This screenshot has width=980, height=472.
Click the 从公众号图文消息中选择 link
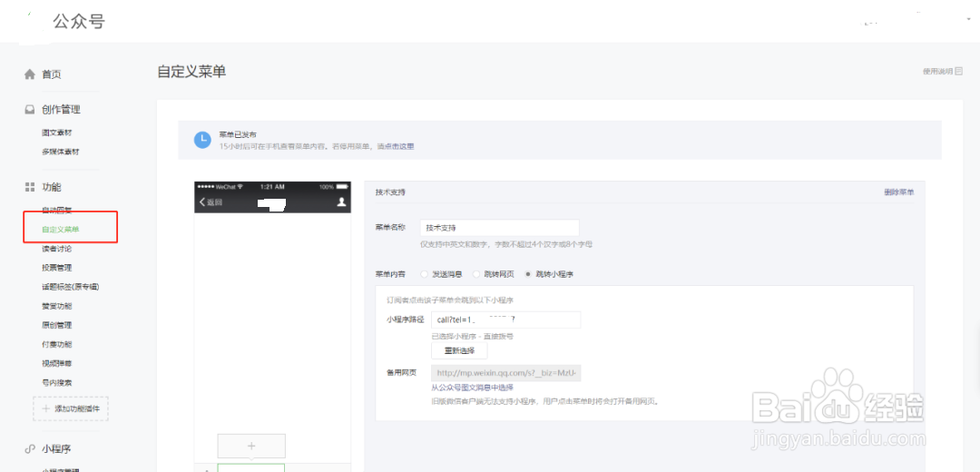click(473, 388)
